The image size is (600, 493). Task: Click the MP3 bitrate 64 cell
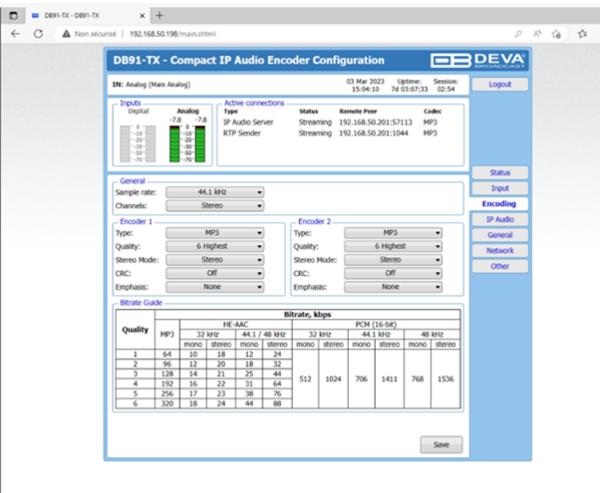(x=167, y=354)
